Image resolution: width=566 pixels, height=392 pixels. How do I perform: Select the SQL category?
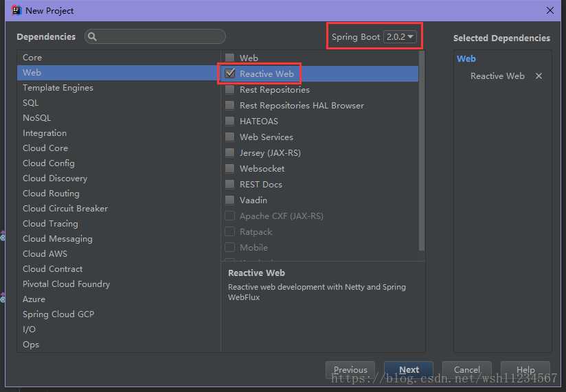(x=118, y=103)
